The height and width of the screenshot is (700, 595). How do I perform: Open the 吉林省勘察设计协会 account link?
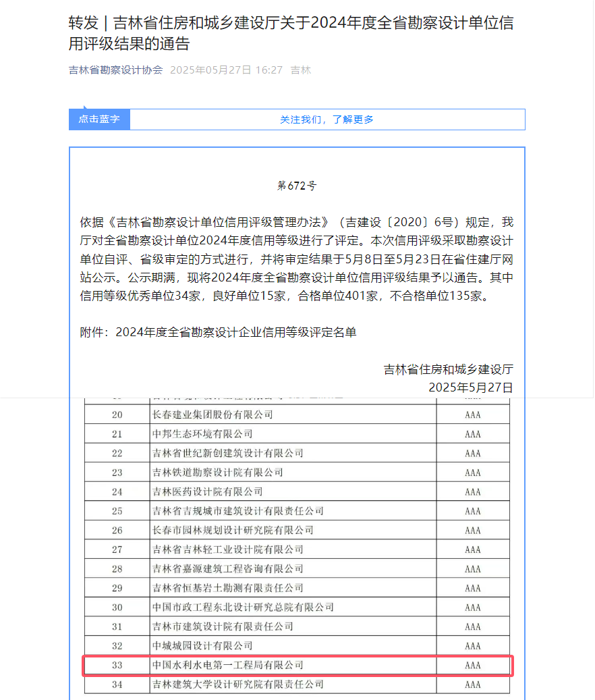point(115,70)
